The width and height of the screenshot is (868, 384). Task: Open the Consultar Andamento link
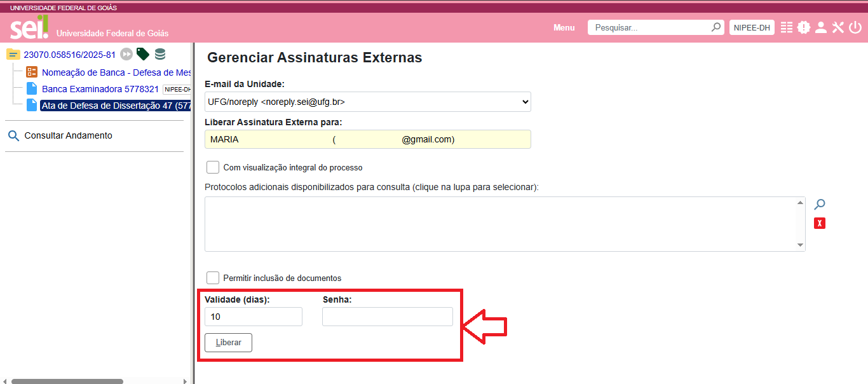click(68, 135)
